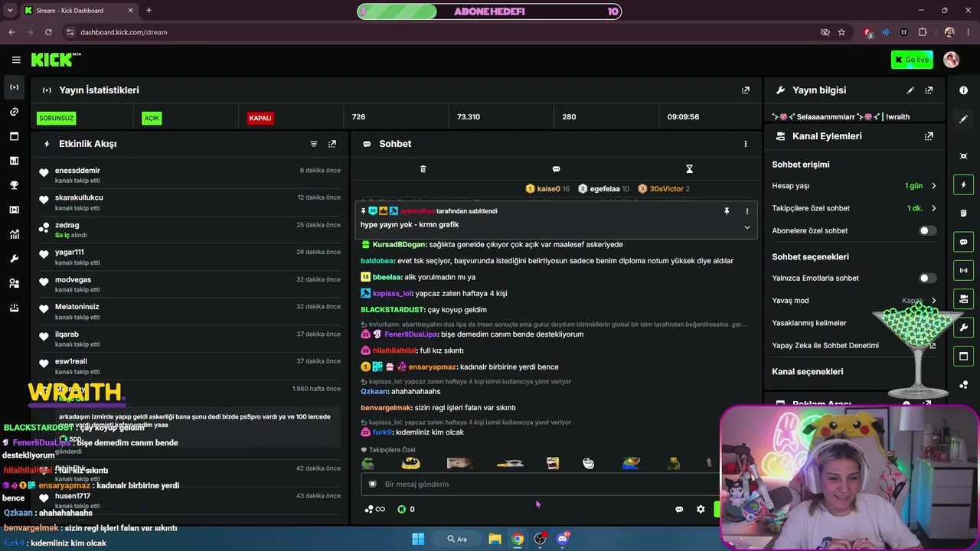The height and width of the screenshot is (551, 980).
Task: Open a new browser tab
Action: 149,11
